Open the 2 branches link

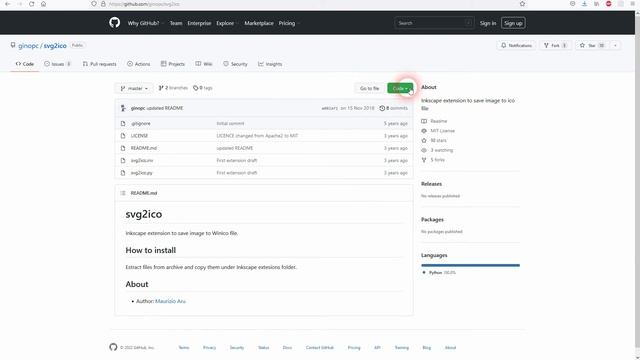(173, 88)
